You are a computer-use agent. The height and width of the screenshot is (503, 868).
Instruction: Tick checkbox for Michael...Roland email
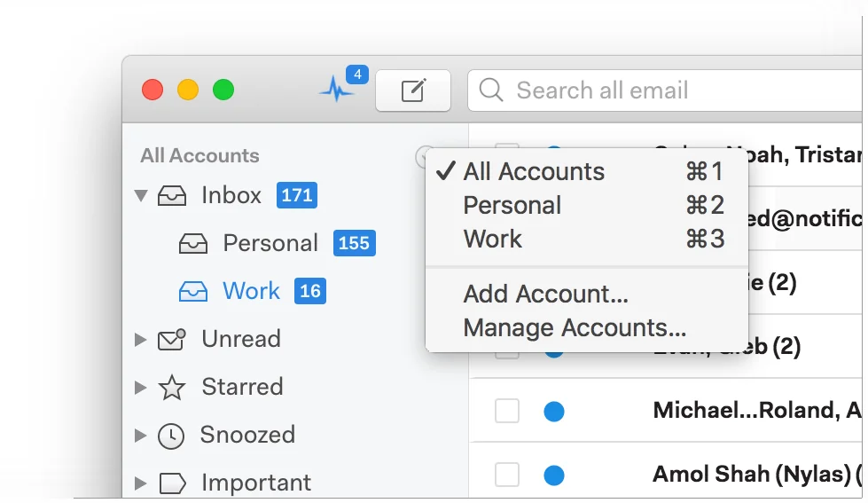coord(506,411)
